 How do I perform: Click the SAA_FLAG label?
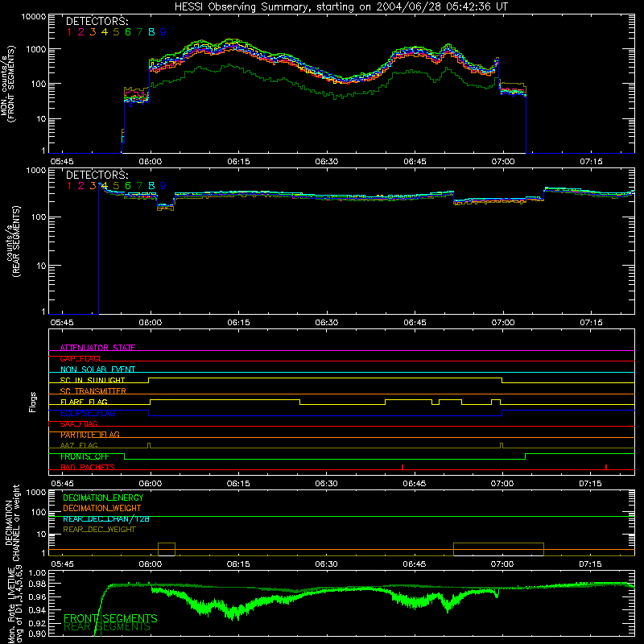pos(79,423)
